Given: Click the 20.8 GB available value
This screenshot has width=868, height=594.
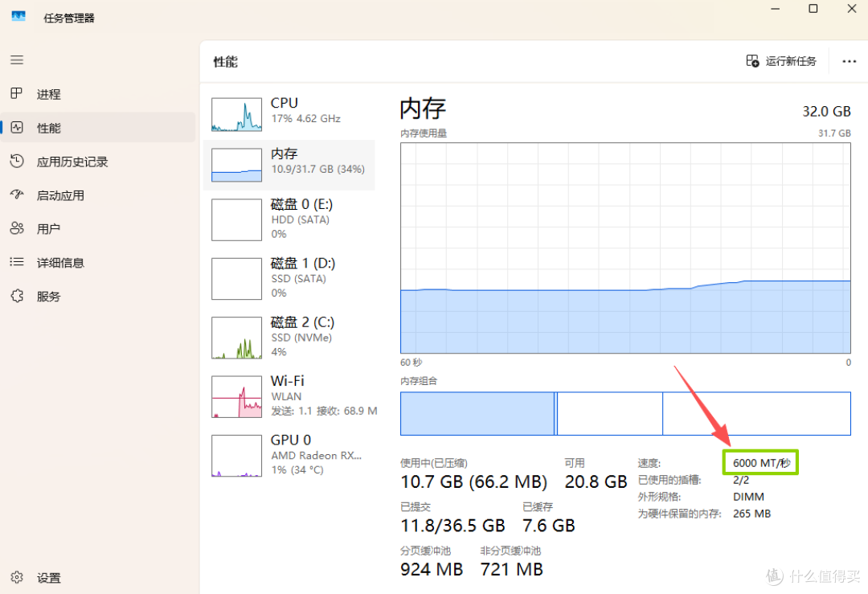Looking at the screenshot, I should point(596,481).
